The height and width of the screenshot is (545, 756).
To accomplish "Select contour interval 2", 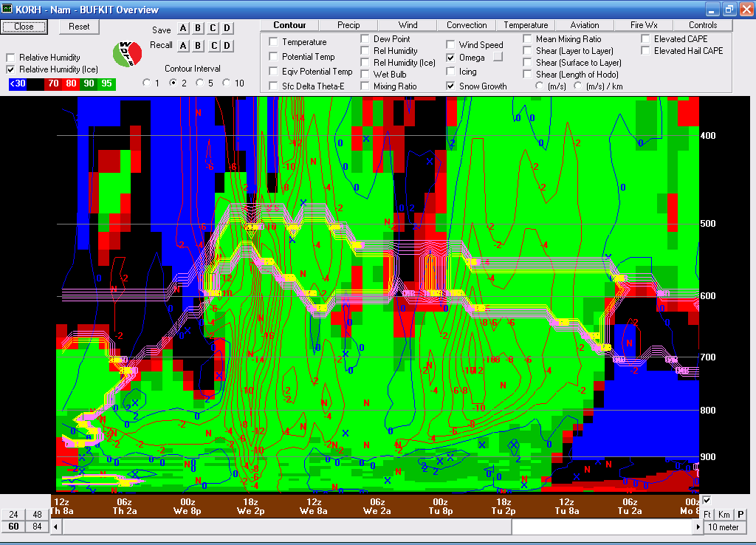I will tap(173, 83).
